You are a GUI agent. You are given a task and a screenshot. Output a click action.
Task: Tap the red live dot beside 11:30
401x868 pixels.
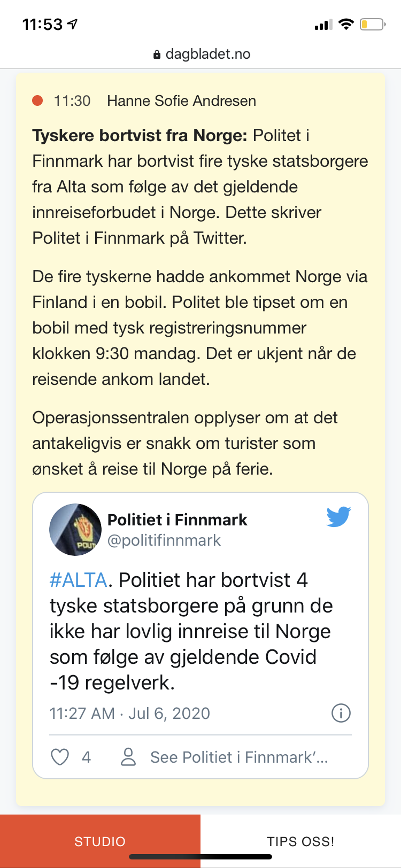coord(37,100)
